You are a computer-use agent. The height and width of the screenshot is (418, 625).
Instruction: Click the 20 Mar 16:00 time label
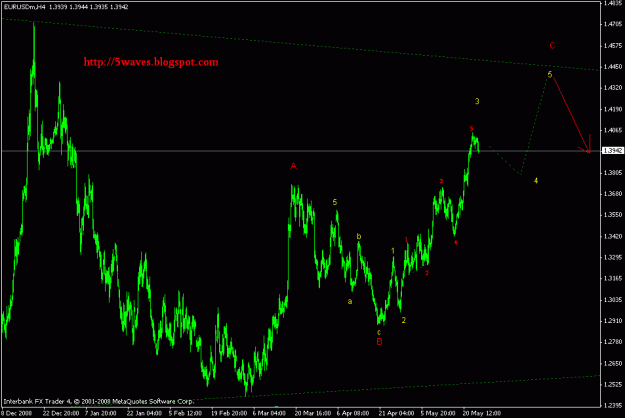point(312,413)
